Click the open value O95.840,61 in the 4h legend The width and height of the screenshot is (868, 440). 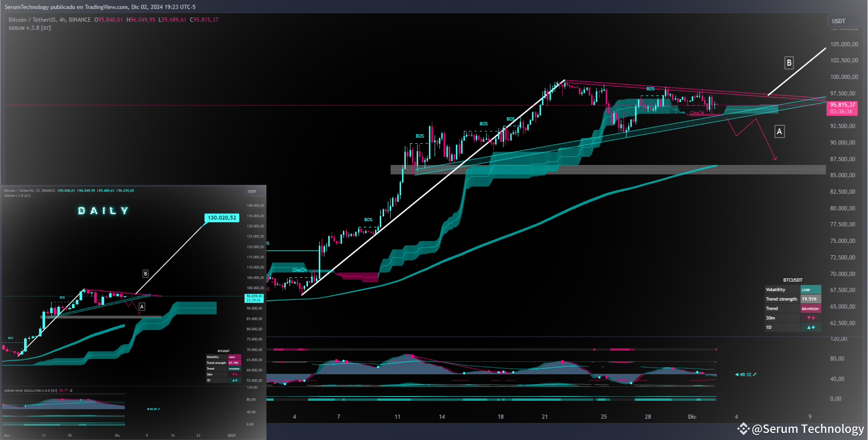point(108,20)
